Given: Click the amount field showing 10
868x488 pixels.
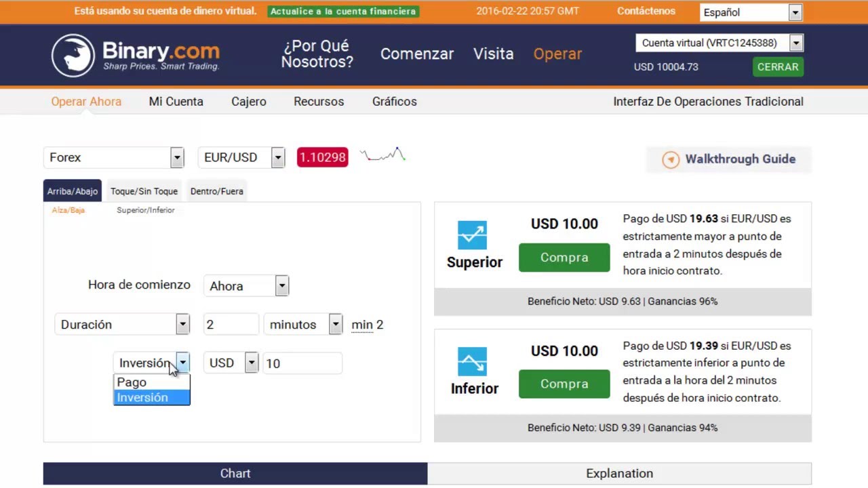Looking at the screenshot, I should point(302,363).
